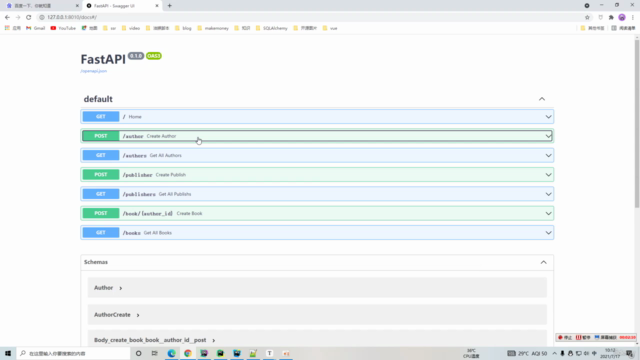Expand the POST /book/{author_id} endpoint arrow
Screen dimensions: 640x360
(548, 213)
